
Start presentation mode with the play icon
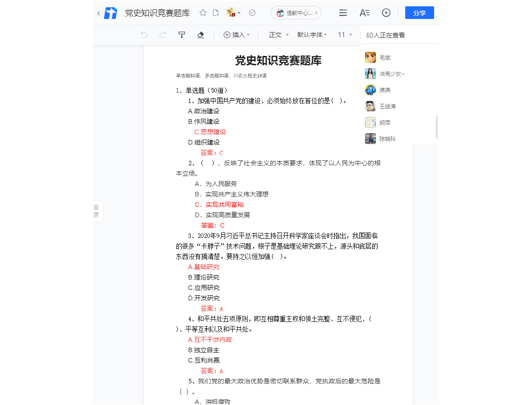click(x=386, y=13)
